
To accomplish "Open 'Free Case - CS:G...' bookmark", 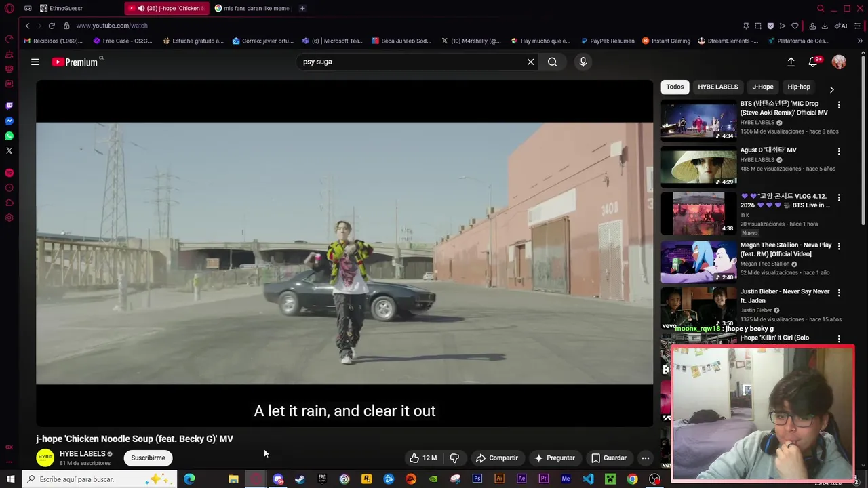I will (123, 41).
